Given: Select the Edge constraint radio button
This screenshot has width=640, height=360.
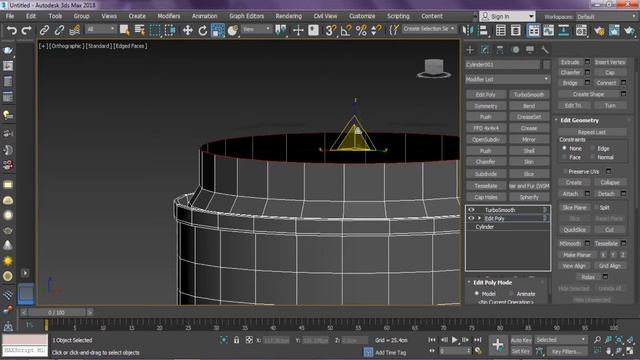Looking at the screenshot, I should pos(593,148).
